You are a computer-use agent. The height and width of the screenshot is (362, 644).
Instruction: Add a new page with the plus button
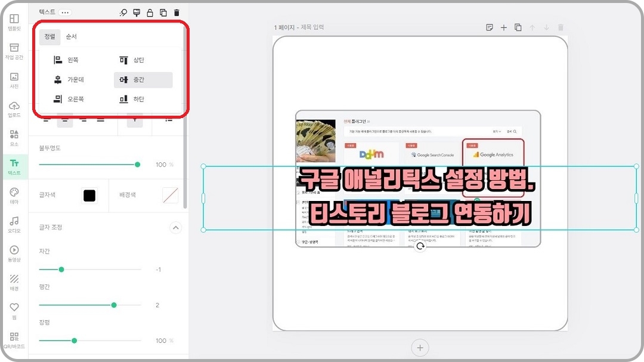504,27
